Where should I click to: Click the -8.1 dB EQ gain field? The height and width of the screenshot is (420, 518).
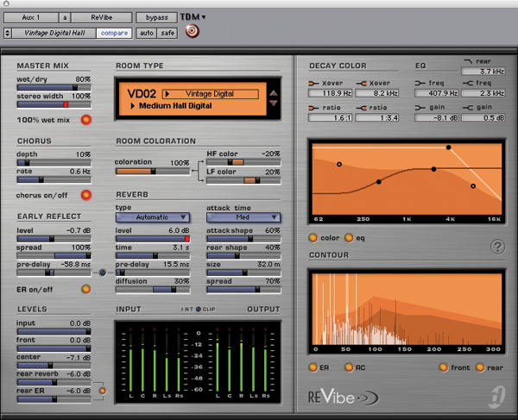(437, 118)
